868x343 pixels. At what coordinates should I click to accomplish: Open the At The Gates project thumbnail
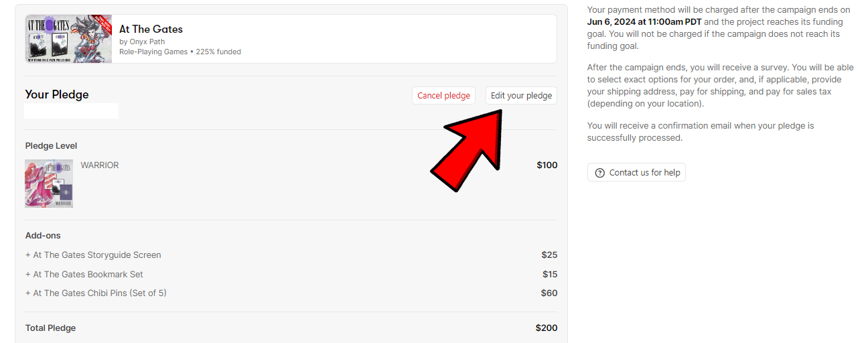point(68,39)
